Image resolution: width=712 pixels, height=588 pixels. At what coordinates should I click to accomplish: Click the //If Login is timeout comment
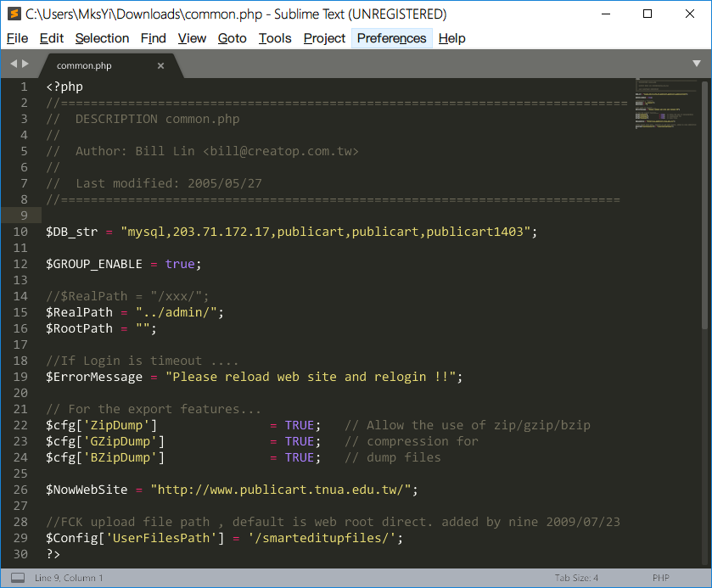[x=142, y=361]
